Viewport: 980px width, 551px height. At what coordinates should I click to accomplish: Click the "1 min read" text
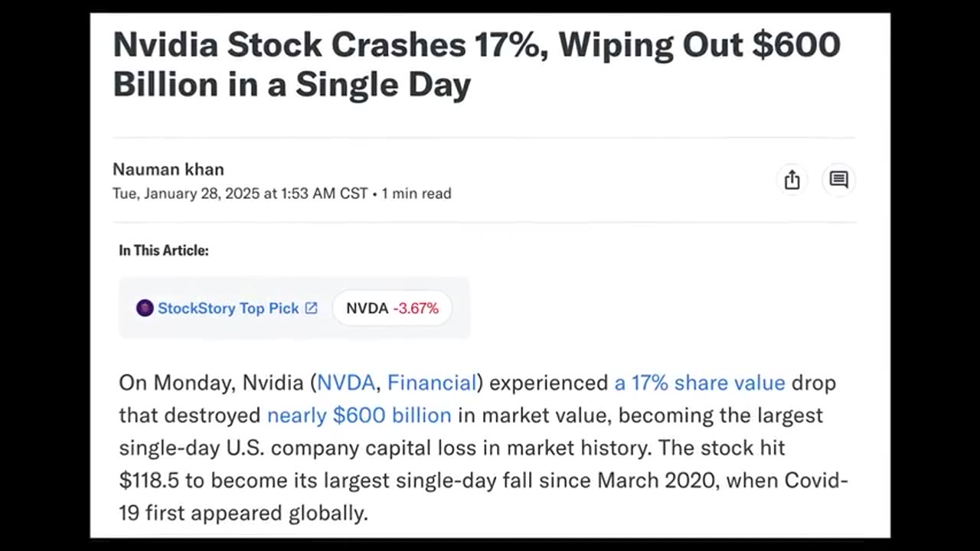(416, 194)
